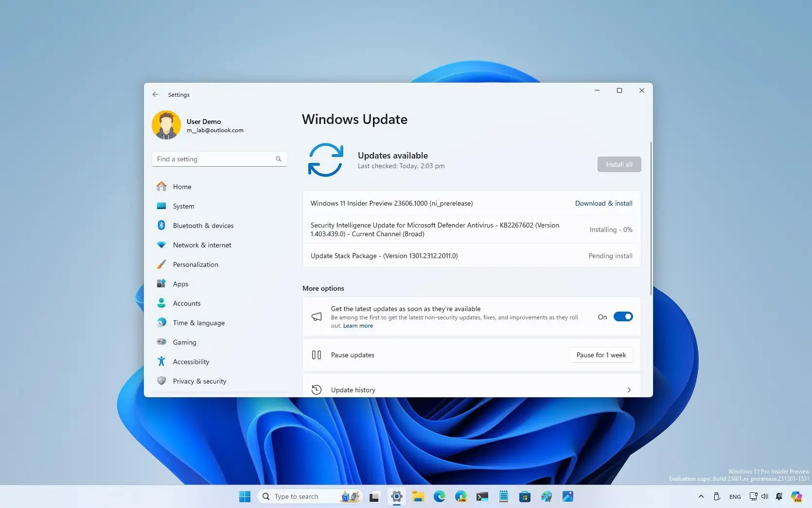
Task: Click the Install all button
Action: tap(618, 164)
